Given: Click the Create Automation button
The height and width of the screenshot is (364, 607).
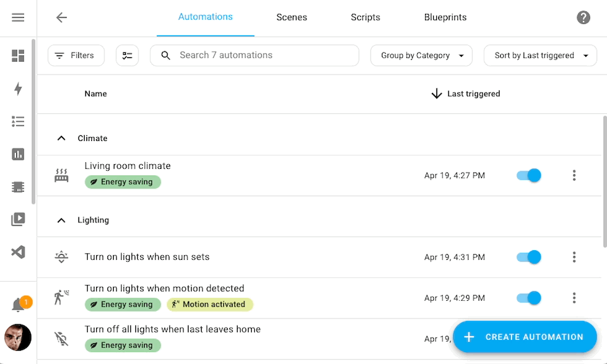Looking at the screenshot, I should coord(525,337).
